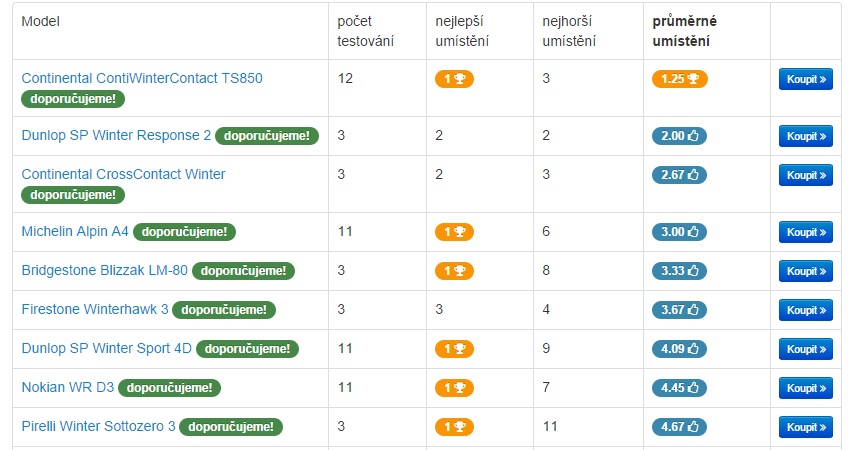
Task: Click trophy badge in Continental TS850 best placement
Action: tap(453, 78)
